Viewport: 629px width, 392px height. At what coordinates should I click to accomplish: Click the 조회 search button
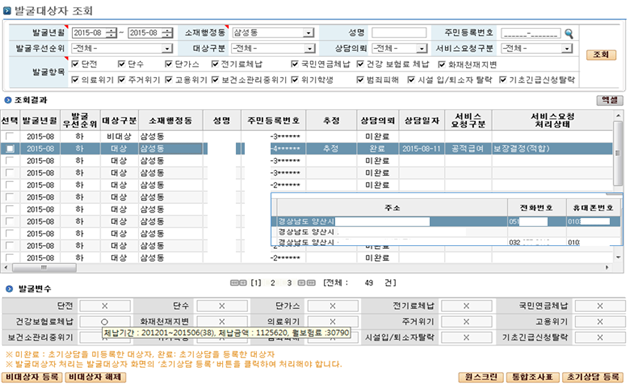tap(601, 55)
